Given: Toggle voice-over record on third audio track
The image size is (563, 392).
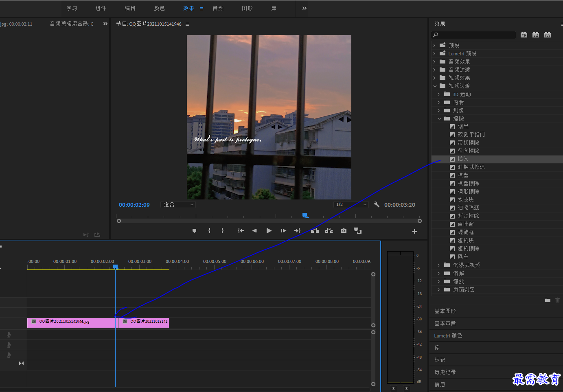Looking at the screenshot, I should (x=9, y=355).
